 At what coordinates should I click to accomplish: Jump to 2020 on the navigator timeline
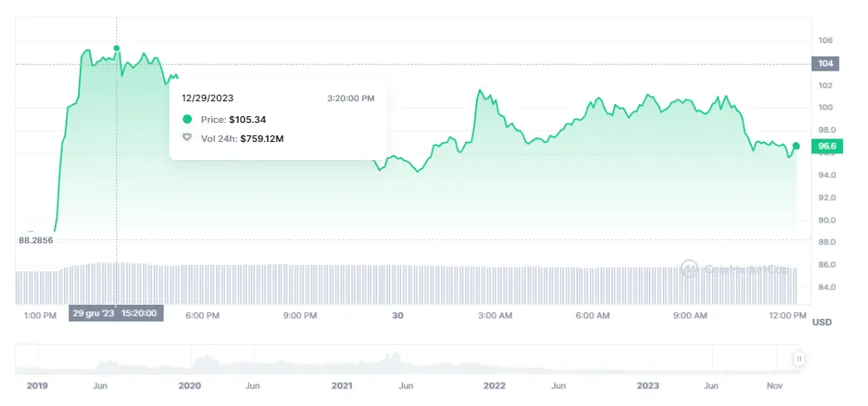[190, 386]
